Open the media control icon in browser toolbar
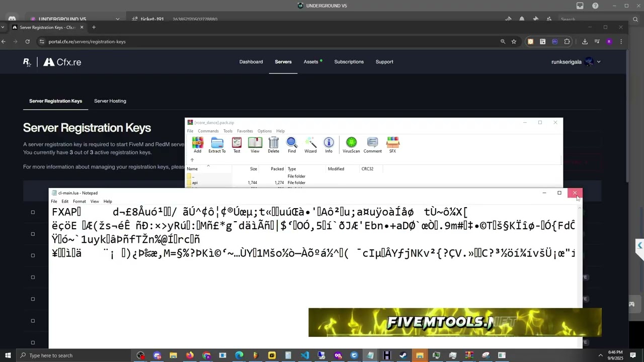644x362 pixels. pyautogui.click(x=597, y=42)
